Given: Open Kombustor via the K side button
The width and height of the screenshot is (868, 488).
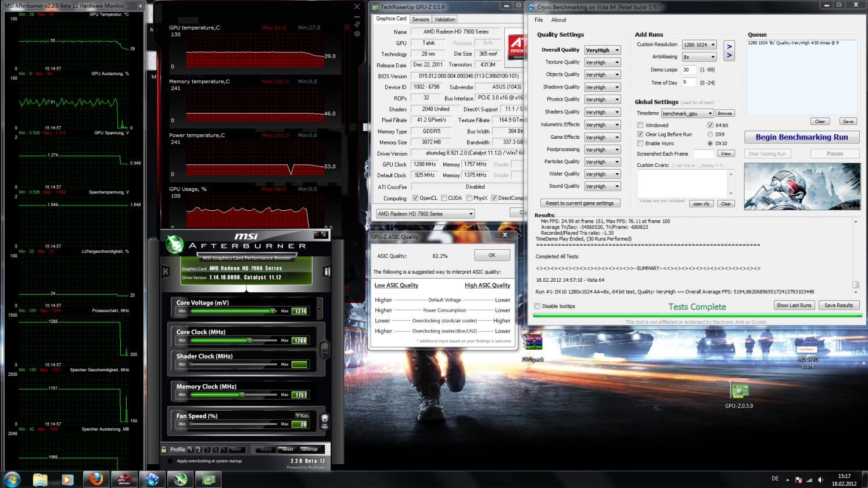Looking at the screenshot, I should 166,271.
